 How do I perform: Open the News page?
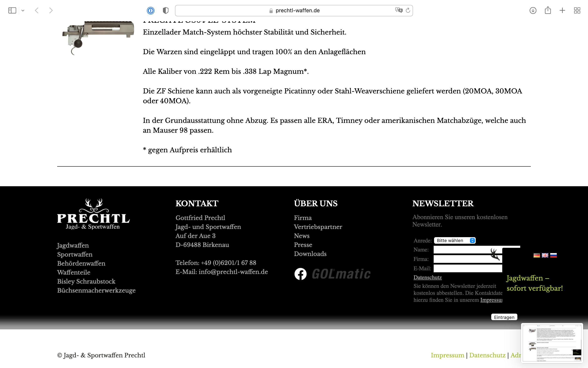[302, 236]
